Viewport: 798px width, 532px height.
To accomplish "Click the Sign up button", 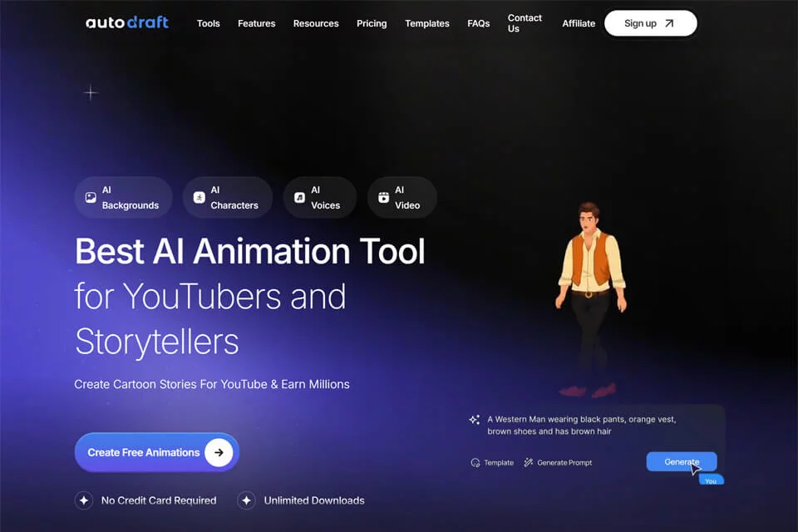I will [650, 23].
